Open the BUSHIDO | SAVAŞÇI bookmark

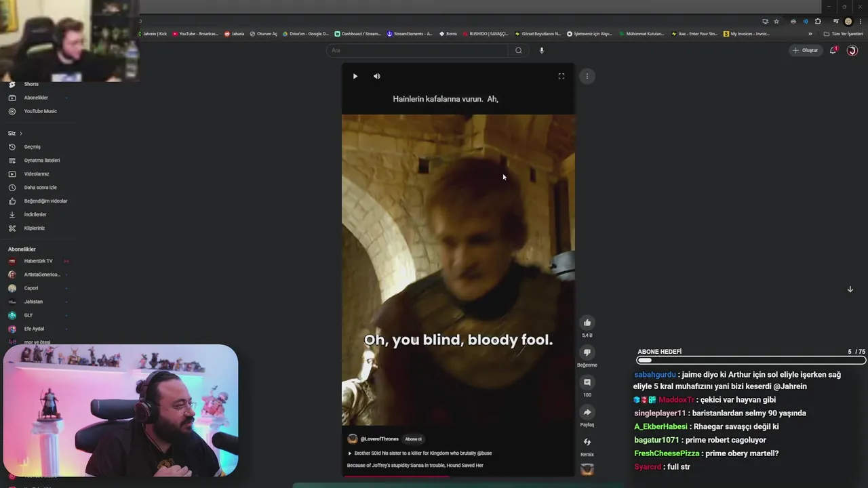point(486,34)
